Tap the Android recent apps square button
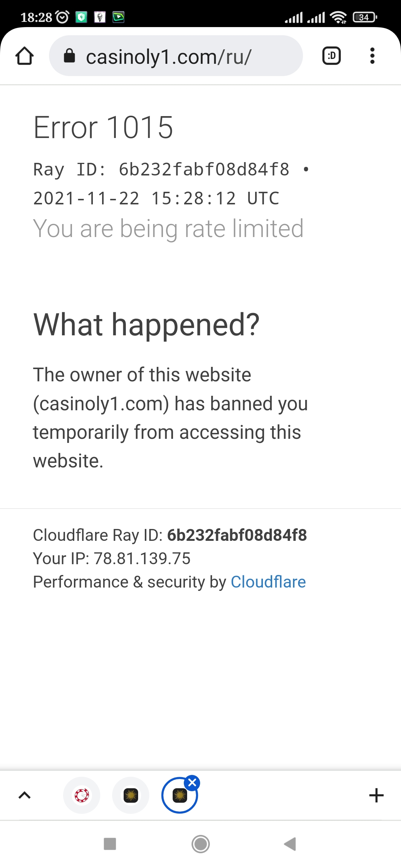 (x=110, y=844)
